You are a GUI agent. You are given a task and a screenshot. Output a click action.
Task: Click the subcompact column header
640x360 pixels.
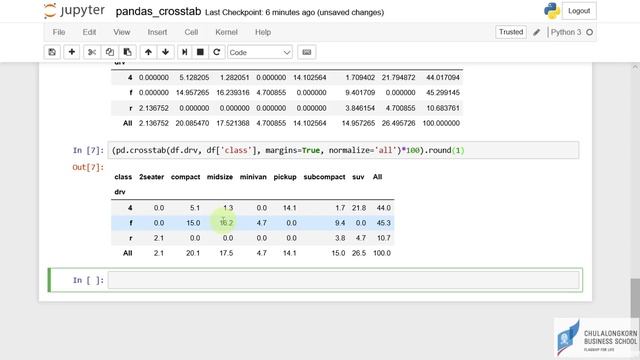324,177
